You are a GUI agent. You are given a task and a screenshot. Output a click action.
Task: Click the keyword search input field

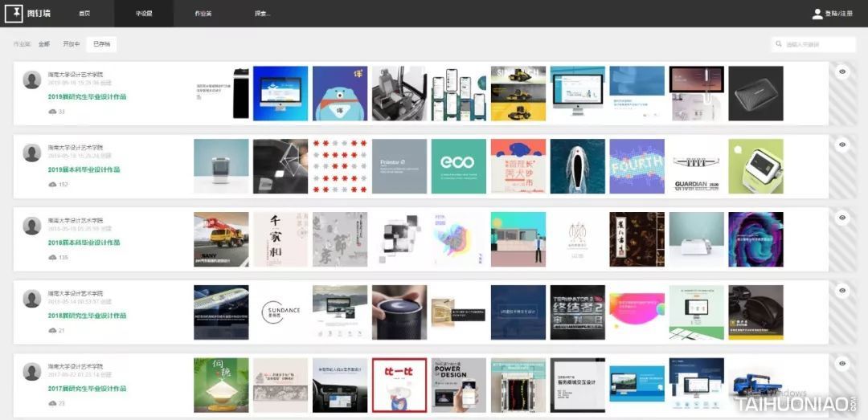coord(813,44)
